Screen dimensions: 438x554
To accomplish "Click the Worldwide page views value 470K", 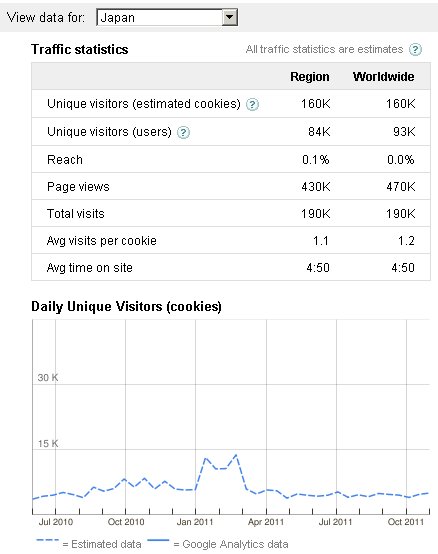I will (x=401, y=187).
